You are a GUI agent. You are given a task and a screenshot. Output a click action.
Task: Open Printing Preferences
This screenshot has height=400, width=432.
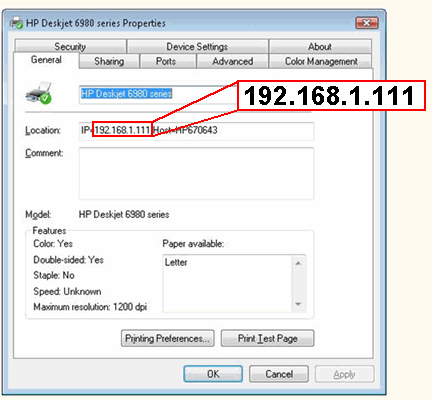(x=167, y=339)
